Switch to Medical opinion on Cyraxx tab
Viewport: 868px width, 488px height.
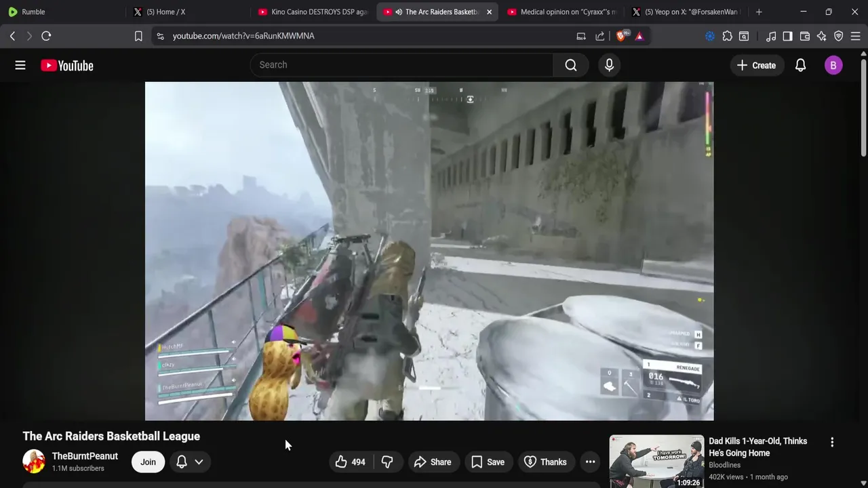(561, 12)
